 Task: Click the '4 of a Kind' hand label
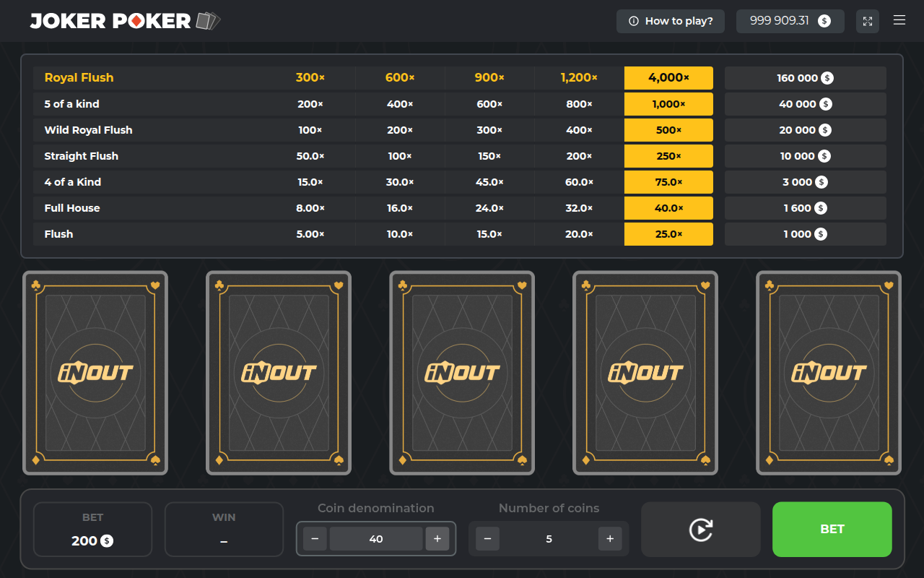[x=73, y=182]
